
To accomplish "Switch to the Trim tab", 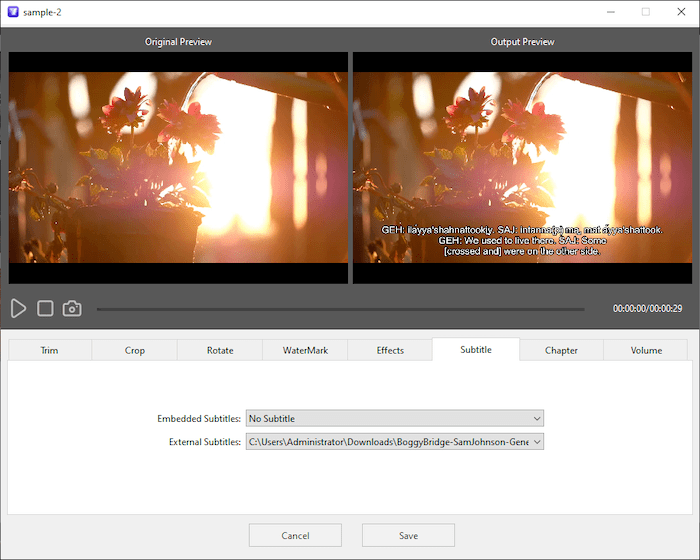I will tap(49, 350).
